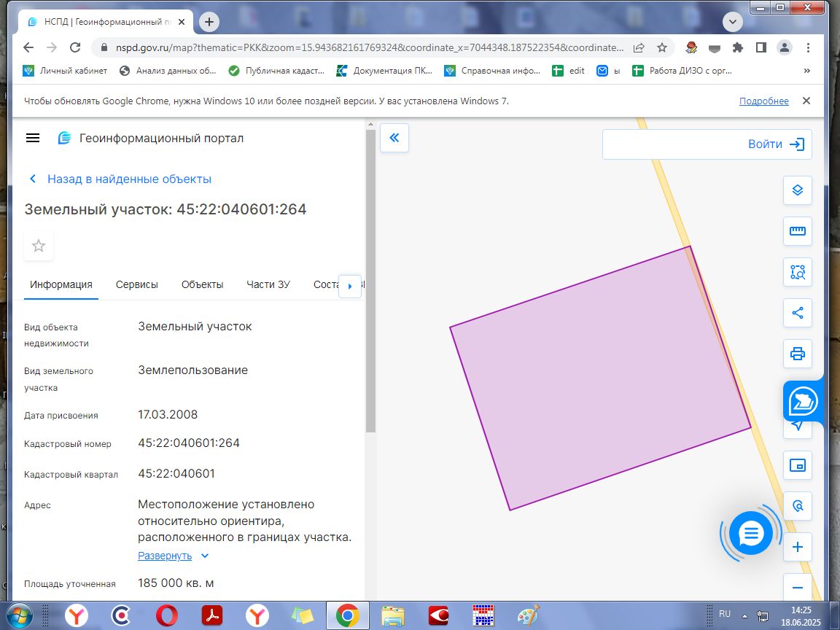840x630 pixels.
Task: Show hidden system tray icons
Action: 744,615
